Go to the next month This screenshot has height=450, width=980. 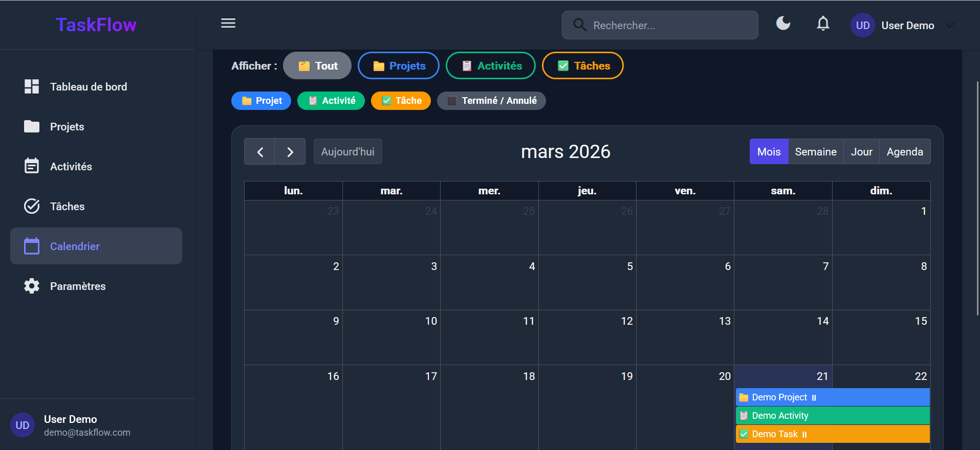[x=290, y=151]
